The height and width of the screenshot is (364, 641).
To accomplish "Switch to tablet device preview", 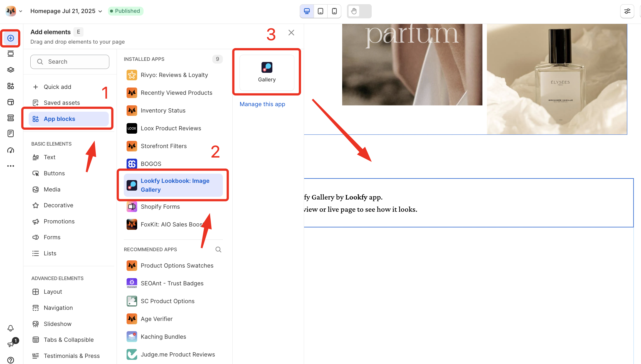I will [320, 11].
